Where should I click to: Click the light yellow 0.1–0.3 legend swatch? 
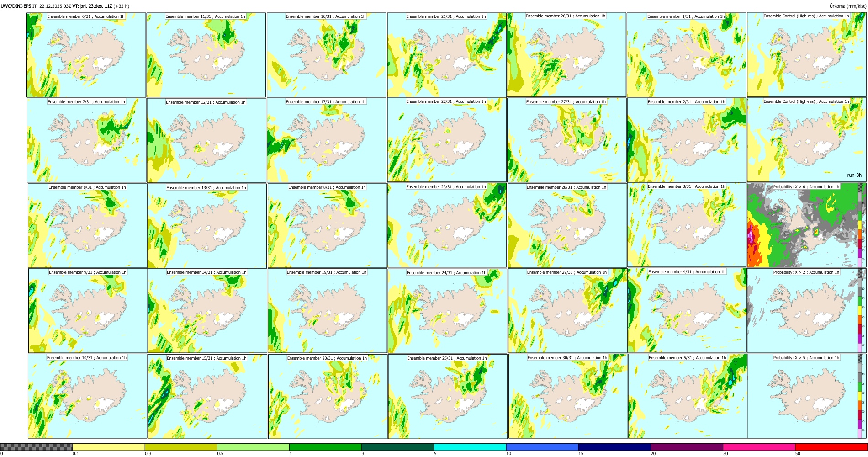point(109,447)
